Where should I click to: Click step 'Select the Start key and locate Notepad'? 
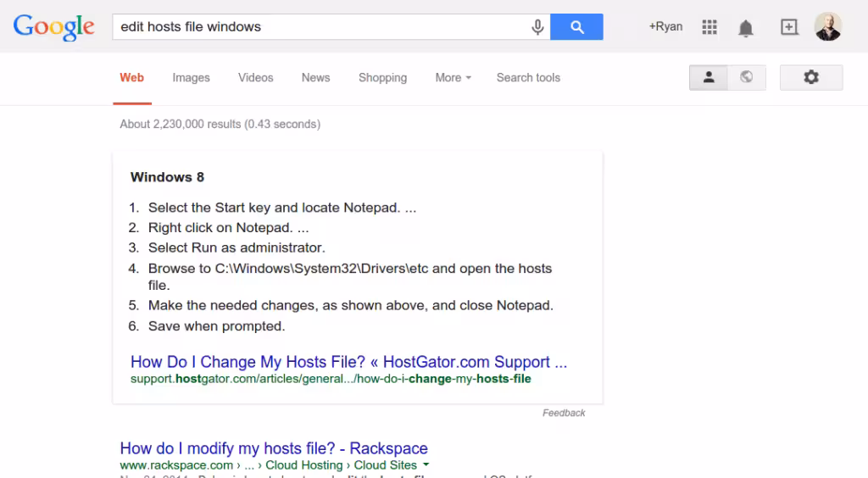[x=281, y=208]
